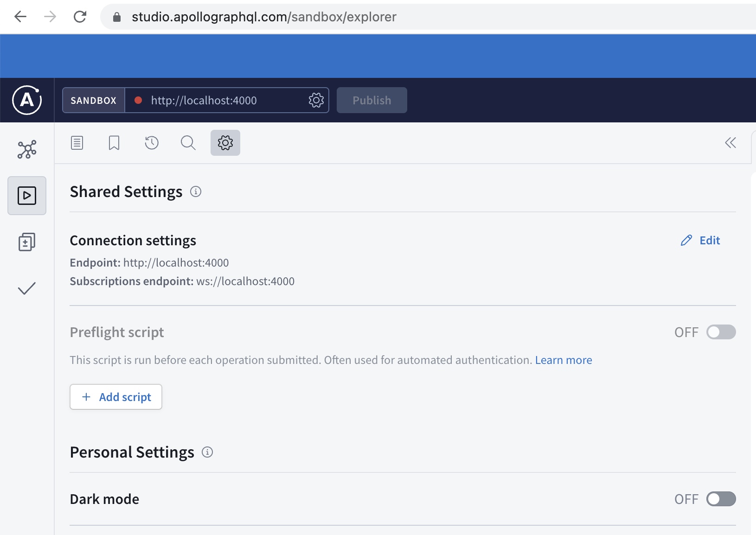Open Operation Collections in the sidebar
Screen dimensions: 756x535
(26, 242)
